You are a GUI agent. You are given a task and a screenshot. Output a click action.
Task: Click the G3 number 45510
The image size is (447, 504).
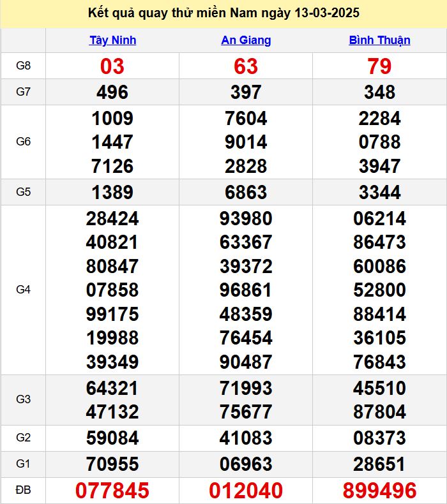pos(379,388)
